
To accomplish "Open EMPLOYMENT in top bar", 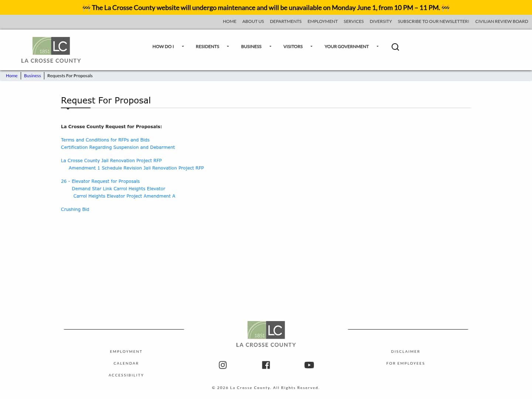I will tap(323, 21).
